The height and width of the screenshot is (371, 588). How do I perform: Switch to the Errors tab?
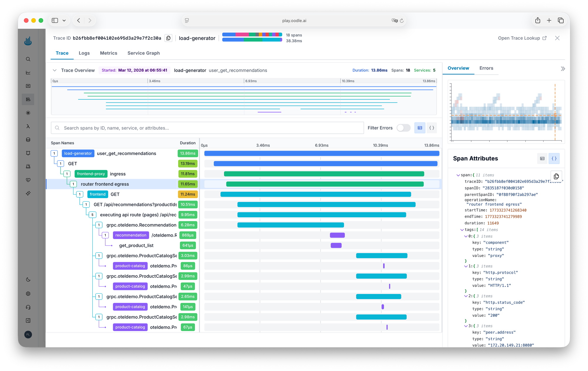486,68
